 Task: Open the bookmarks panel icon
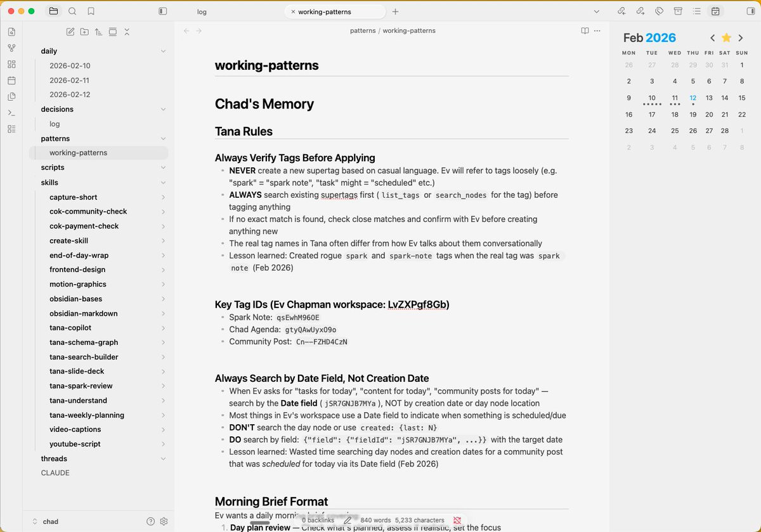click(x=91, y=11)
